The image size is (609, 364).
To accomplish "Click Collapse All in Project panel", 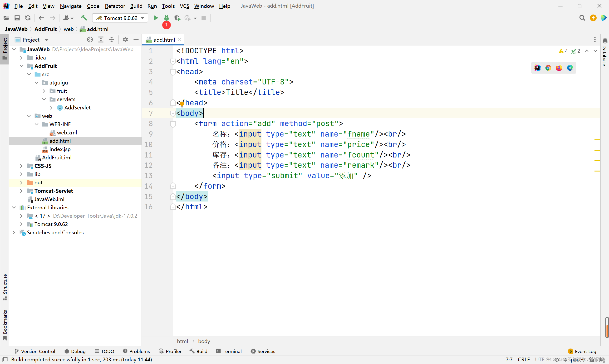I will pos(112,39).
